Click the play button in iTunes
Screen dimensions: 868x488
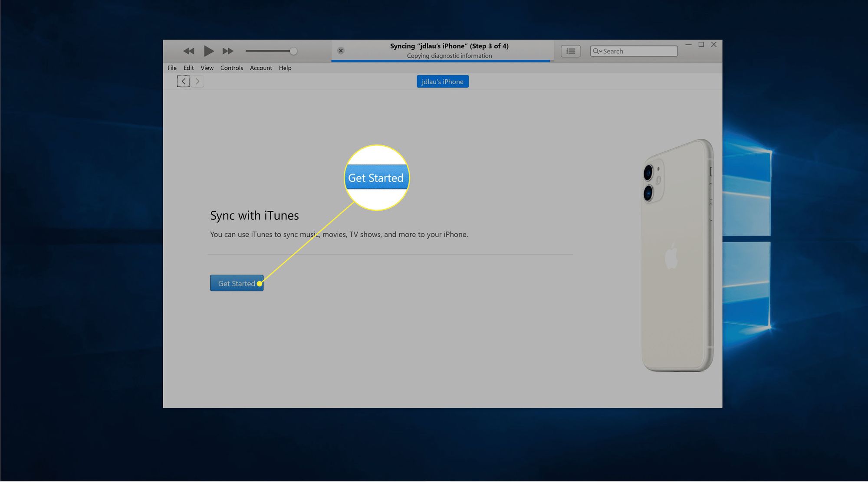209,51
